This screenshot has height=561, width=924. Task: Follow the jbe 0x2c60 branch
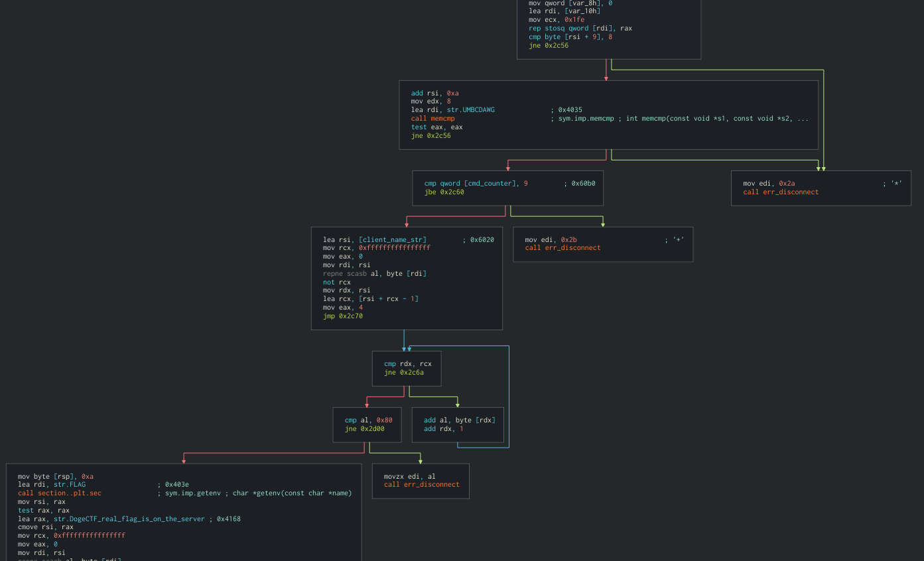coord(444,192)
